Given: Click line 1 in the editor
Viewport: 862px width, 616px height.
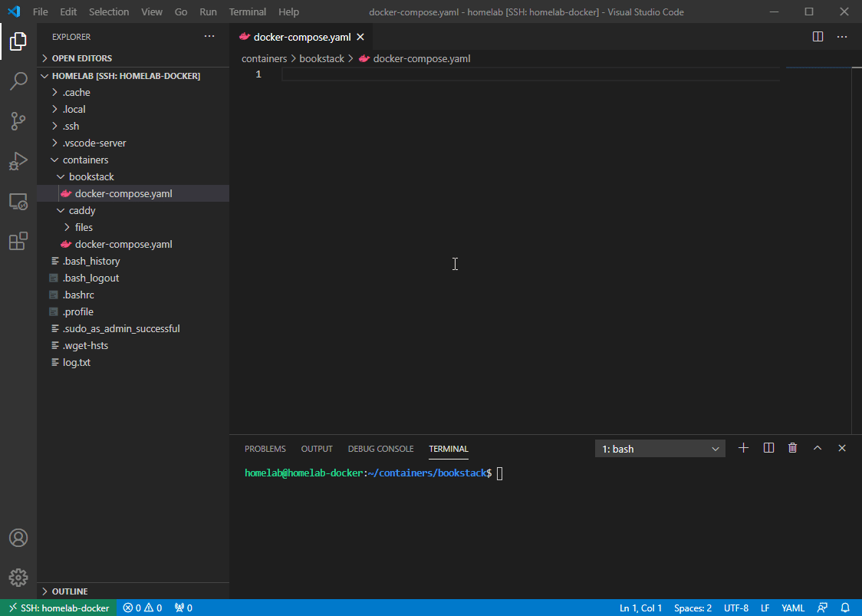Looking at the screenshot, I should click(x=531, y=74).
